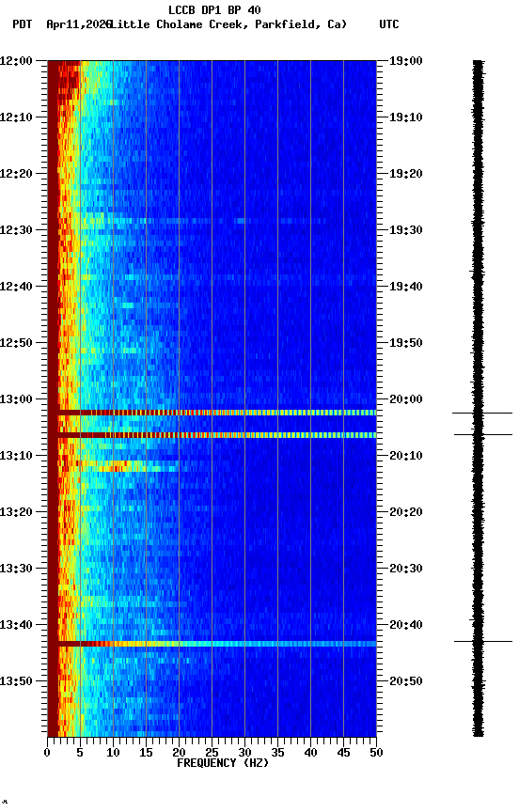Screen dimensions: 519x812
Task: Click the '13:10' PDT time label
Action: tap(16, 456)
